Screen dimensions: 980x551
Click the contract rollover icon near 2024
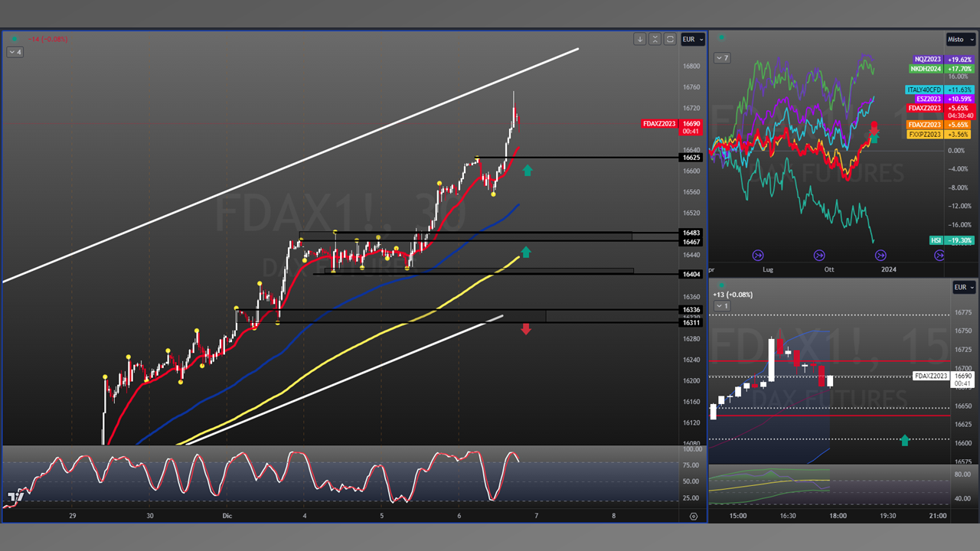click(880, 255)
